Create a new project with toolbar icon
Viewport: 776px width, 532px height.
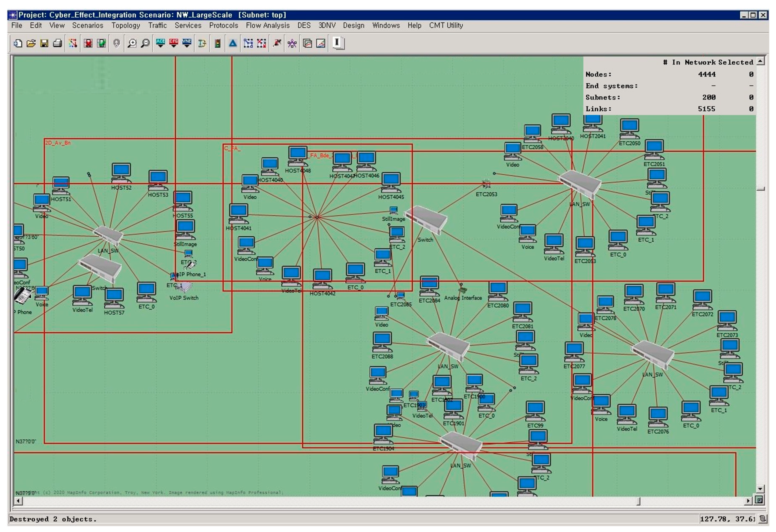click(x=17, y=43)
